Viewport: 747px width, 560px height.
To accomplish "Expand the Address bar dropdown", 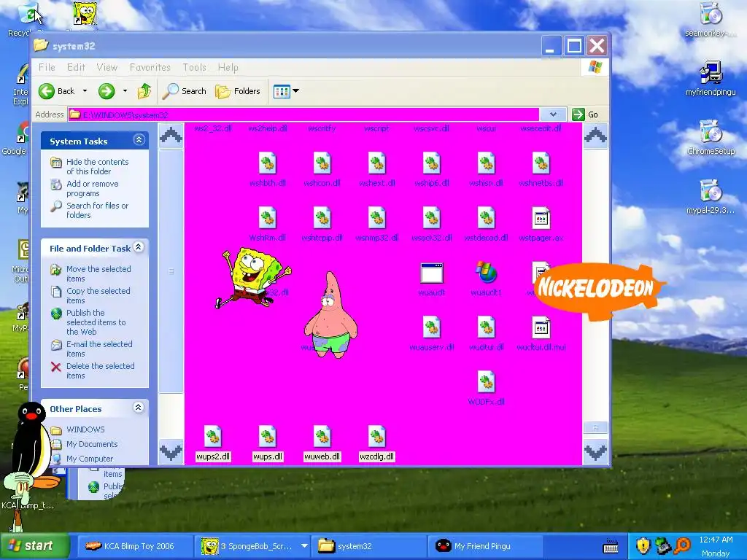I will pyautogui.click(x=553, y=114).
